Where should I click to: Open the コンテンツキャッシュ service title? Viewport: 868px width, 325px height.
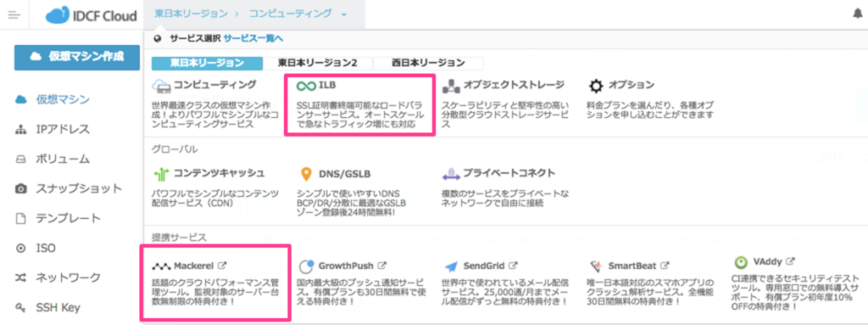pos(220,174)
